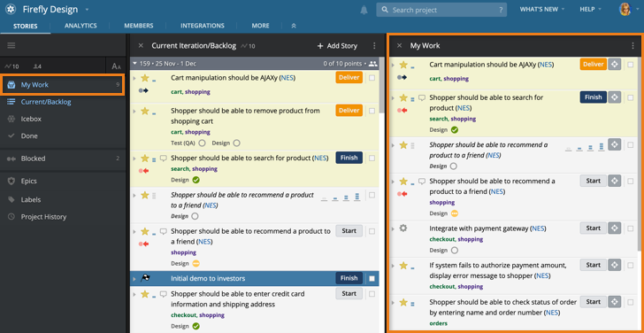
Task: Open Project History clock icon
Action: [11, 217]
